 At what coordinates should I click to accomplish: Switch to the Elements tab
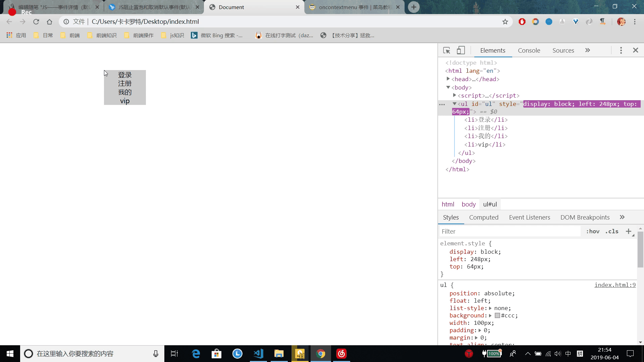(492, 50)
